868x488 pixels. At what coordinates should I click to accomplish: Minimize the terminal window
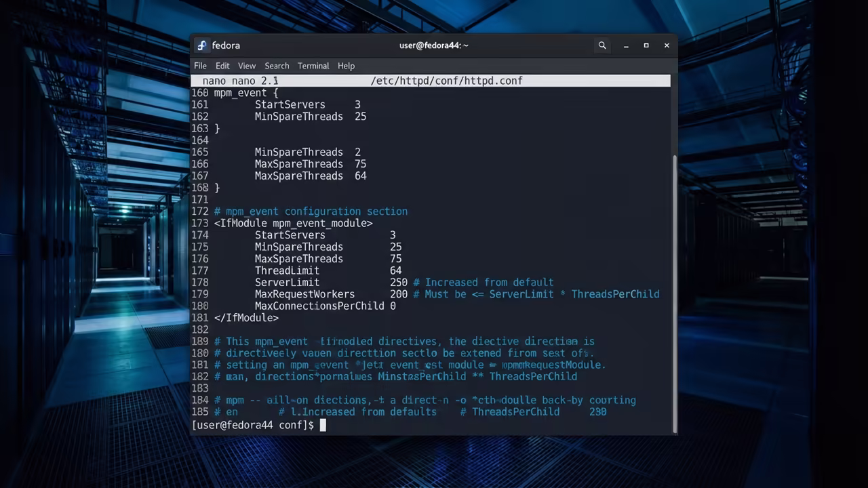click(626, 45)
